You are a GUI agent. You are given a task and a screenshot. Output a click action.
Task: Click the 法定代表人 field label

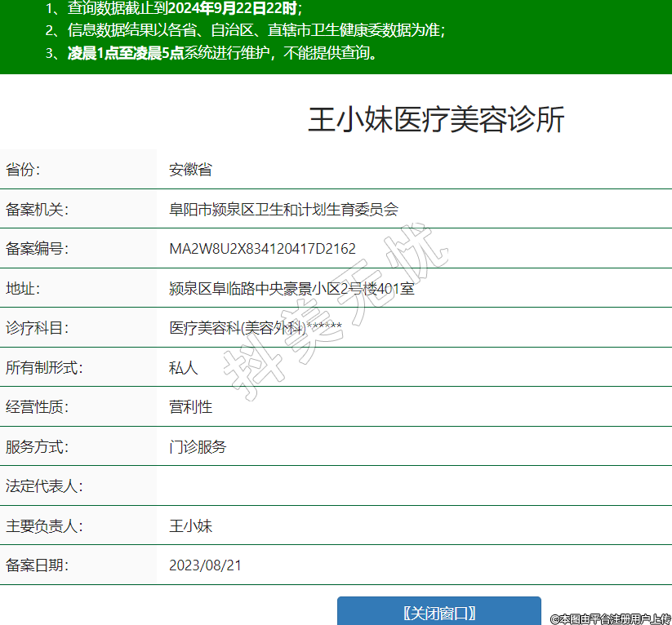point(44,486)
